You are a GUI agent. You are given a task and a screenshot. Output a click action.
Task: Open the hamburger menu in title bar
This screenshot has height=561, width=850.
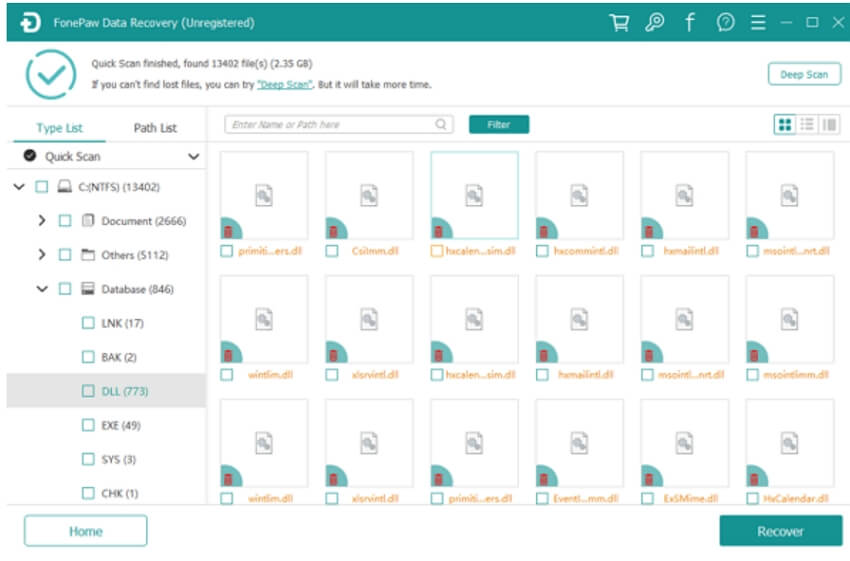point(758,23)
